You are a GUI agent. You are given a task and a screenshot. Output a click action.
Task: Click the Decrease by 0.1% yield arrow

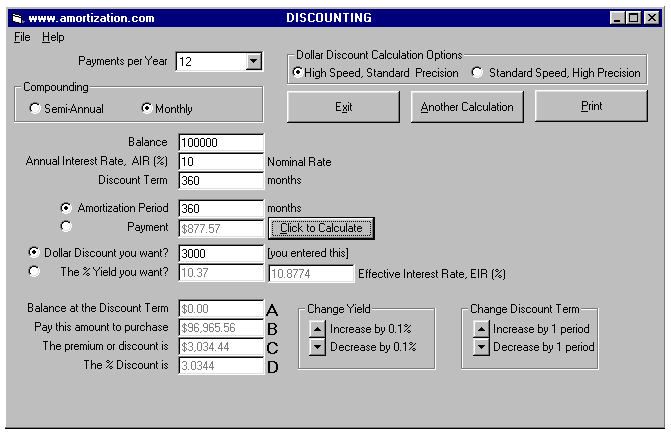[317, 346]
